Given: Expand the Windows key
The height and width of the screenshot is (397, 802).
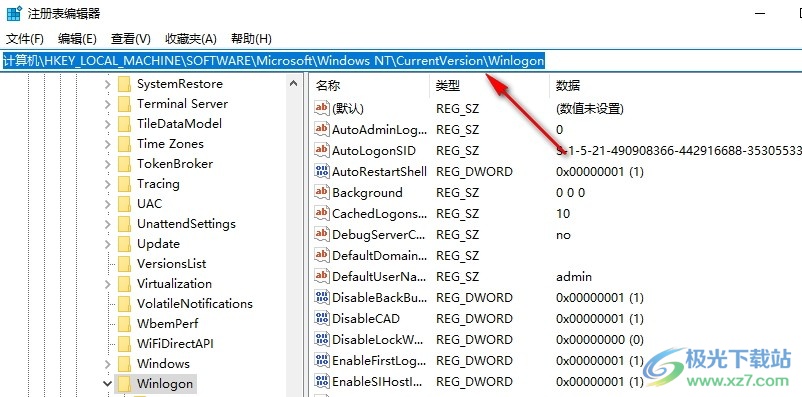Looking at the screenshot, I should point(107,364).
